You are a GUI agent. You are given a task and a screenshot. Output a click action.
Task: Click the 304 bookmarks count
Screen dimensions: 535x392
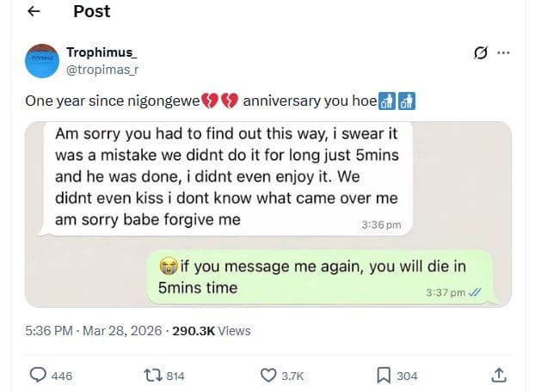point(407,376)
